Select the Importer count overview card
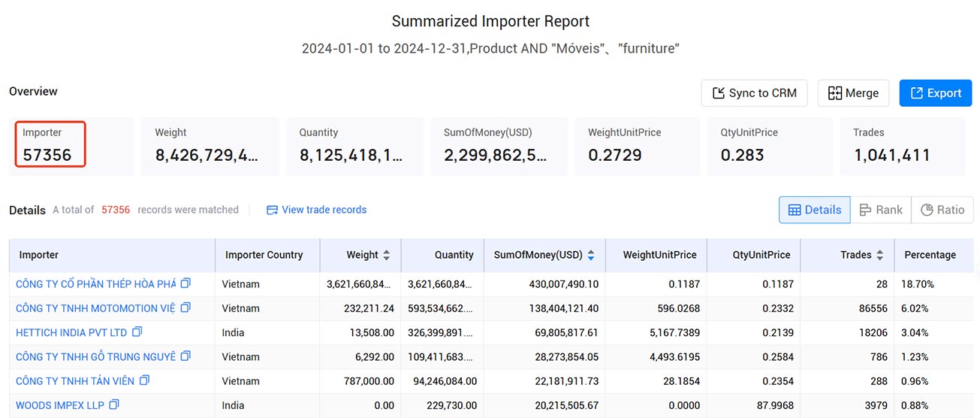This screenshot has width=980, height=418. (72, 146)
